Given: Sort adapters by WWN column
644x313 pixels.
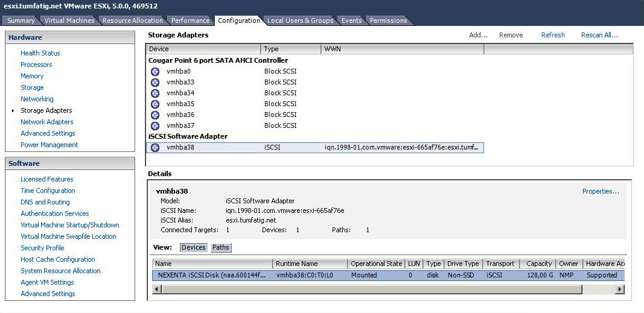Looking at the screenshot, I should click(x=403, y=49).
